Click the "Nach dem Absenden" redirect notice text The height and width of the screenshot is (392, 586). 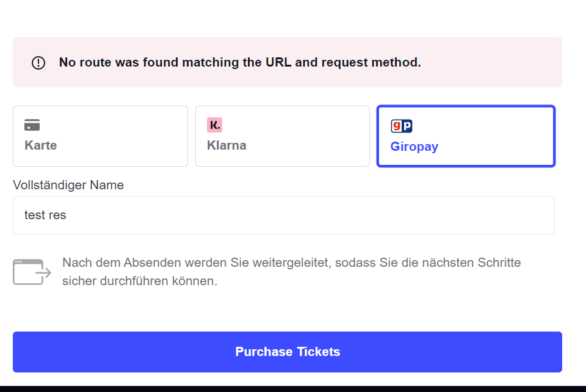(291, 263)
